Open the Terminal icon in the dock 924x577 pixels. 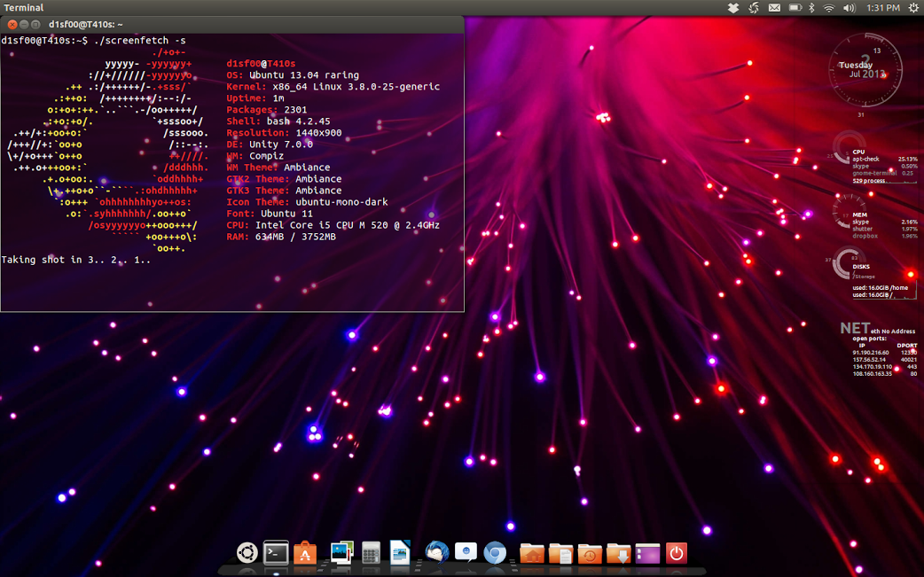[276, 553]
